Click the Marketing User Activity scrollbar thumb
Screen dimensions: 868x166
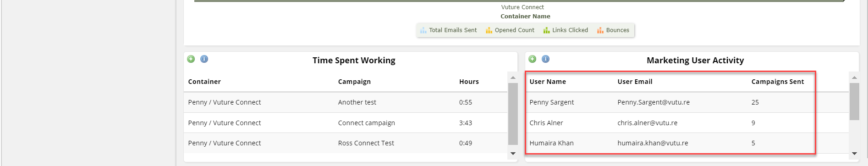(x=854, y=101)
